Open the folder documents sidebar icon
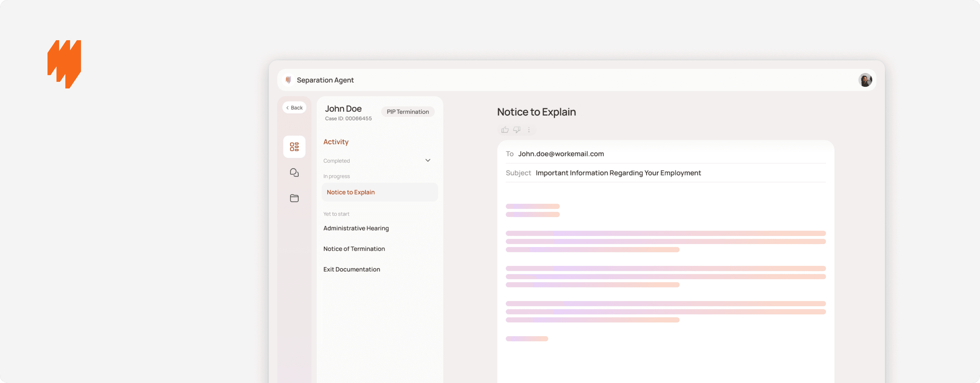The height and width of the screenshot is (383, 980). (294, 198)
